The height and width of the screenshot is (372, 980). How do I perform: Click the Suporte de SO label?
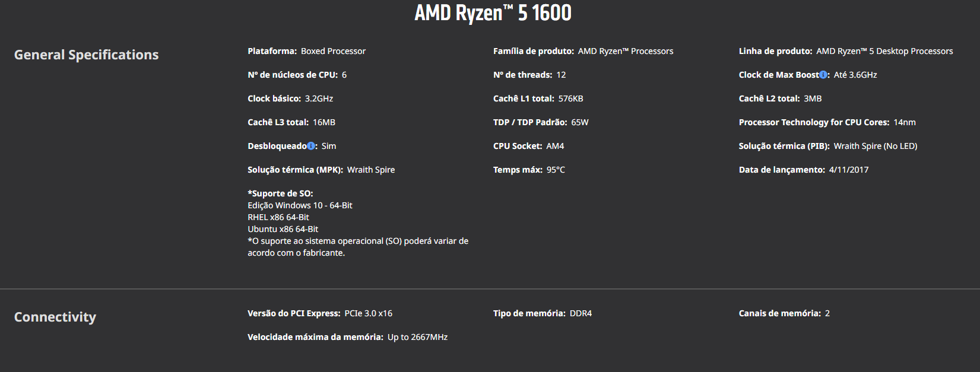[x=280, y=193]
